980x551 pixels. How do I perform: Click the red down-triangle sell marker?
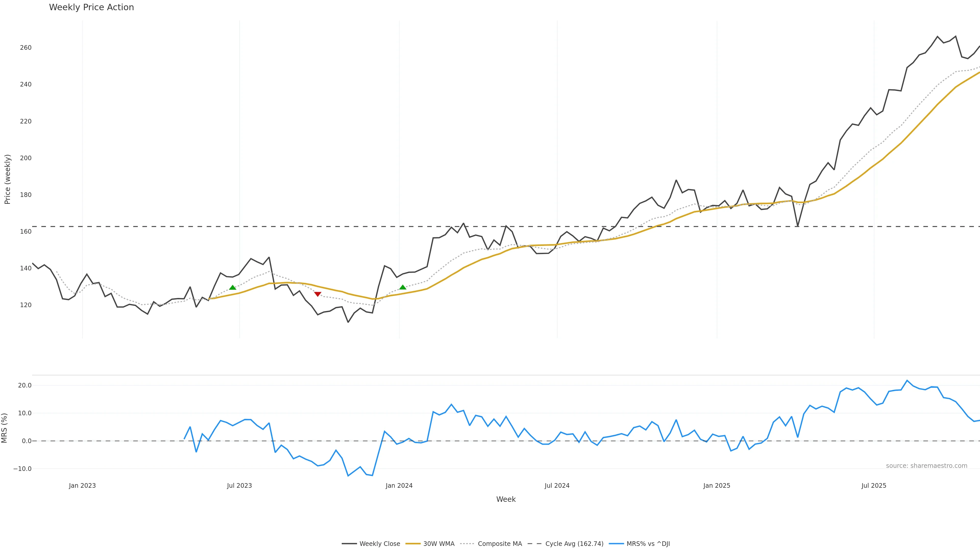click(318, 294)
